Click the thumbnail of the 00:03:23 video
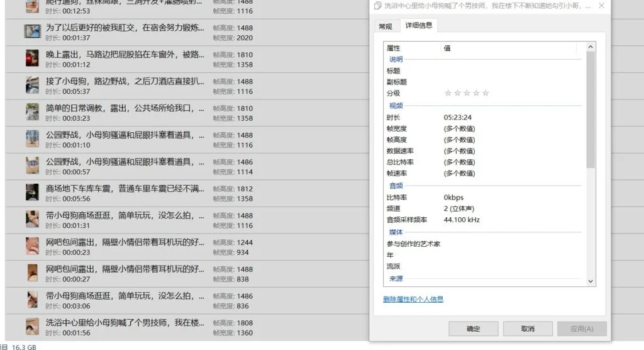Viewport: 644px width, 350px height. 33,113
